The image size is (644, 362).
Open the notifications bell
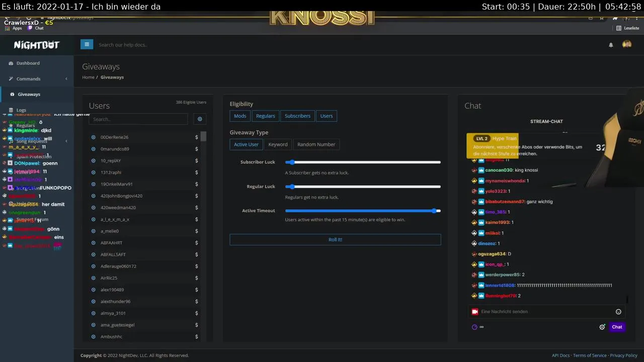pos(611,45)
